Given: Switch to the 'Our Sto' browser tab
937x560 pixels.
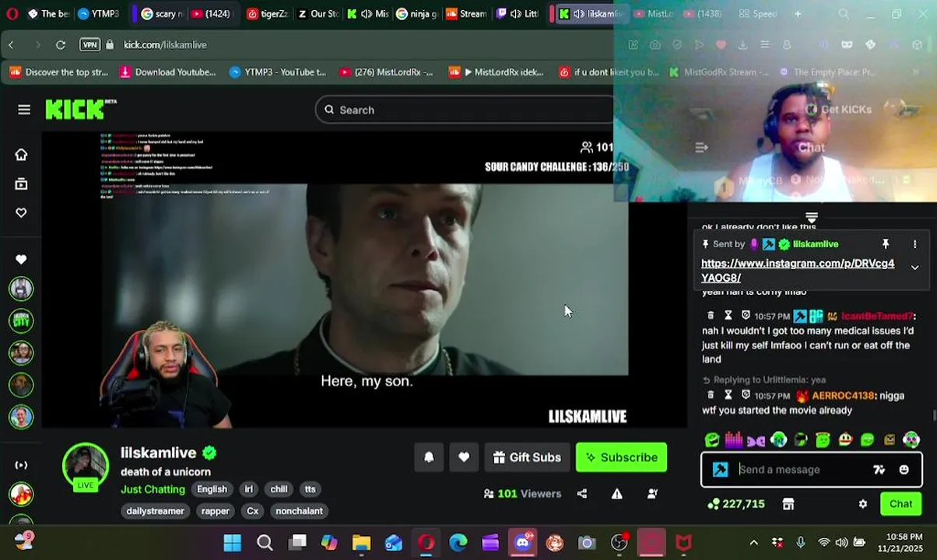Looking at the screenshot, I should 318,13.
